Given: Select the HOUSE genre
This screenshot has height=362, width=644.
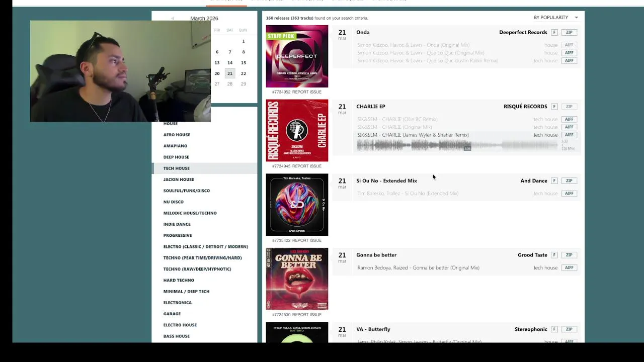Looking at the screenshot, I should [170, 124].
